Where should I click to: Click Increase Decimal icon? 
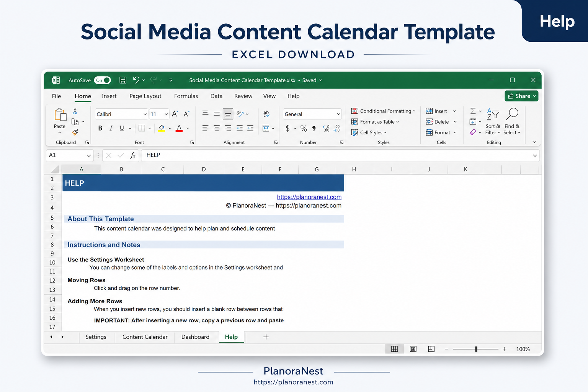coord(326,129)
